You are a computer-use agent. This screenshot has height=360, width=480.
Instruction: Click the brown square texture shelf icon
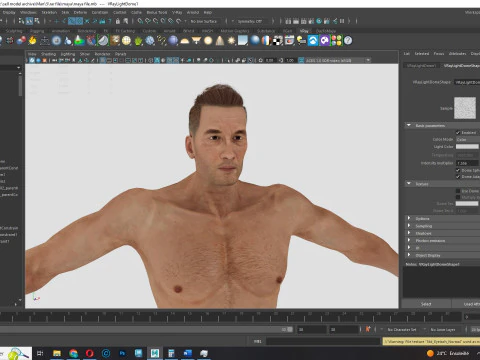pos(115,41)
